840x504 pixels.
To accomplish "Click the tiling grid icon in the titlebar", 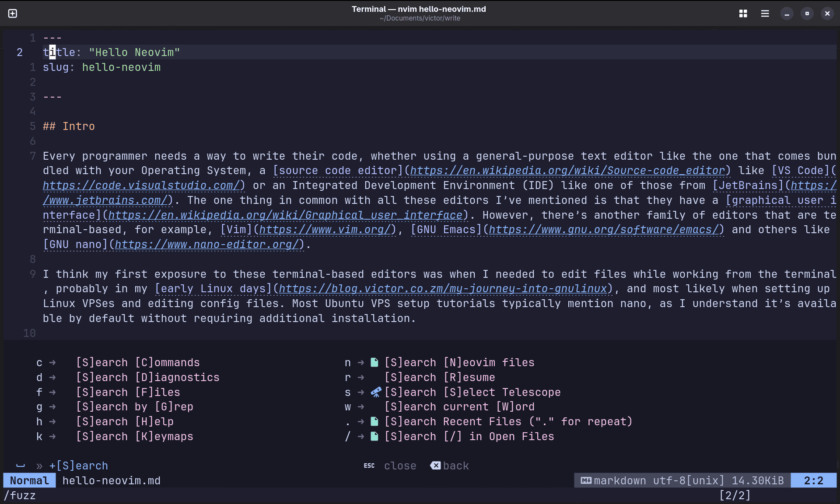I will pyautogui.click(x=743, y=14).
